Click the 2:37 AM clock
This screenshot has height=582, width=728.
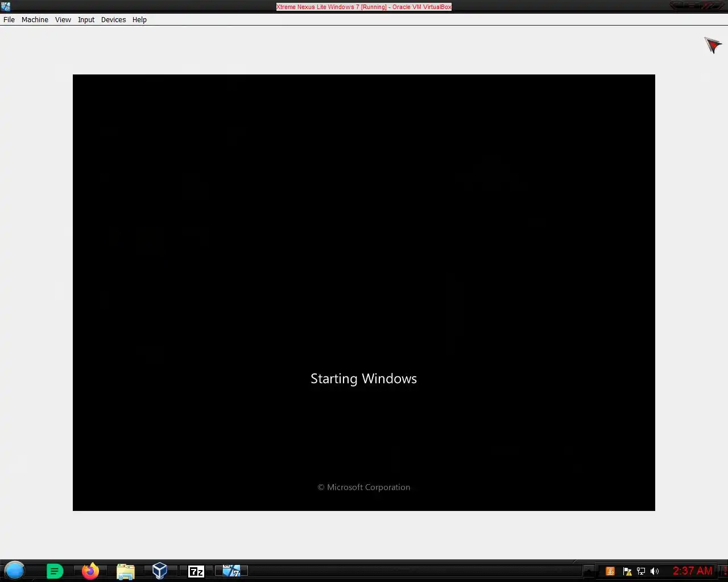pyautogui.click(x=693, y=571)
